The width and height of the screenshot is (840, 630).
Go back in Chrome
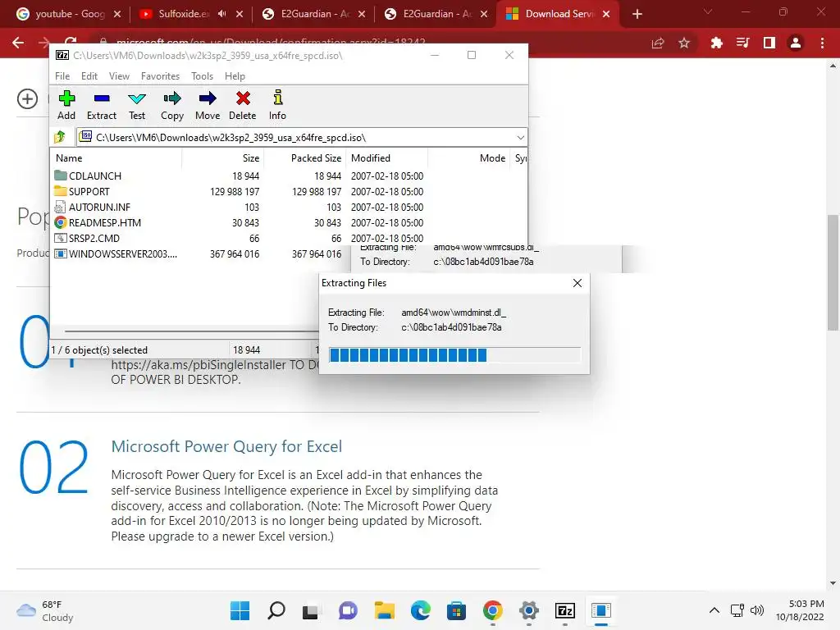18,43
